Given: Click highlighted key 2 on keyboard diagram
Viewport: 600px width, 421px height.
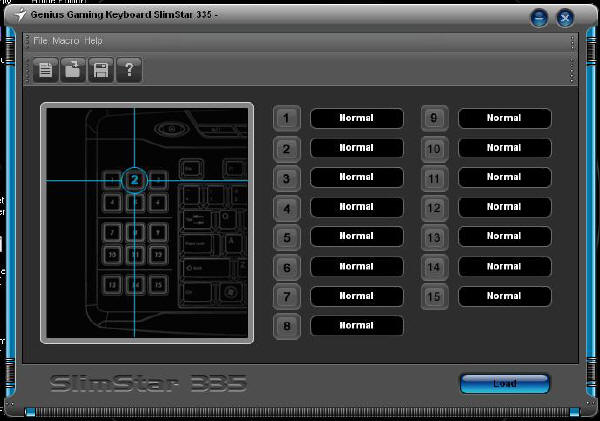Looking at the screenshot, I should (135, 180).
